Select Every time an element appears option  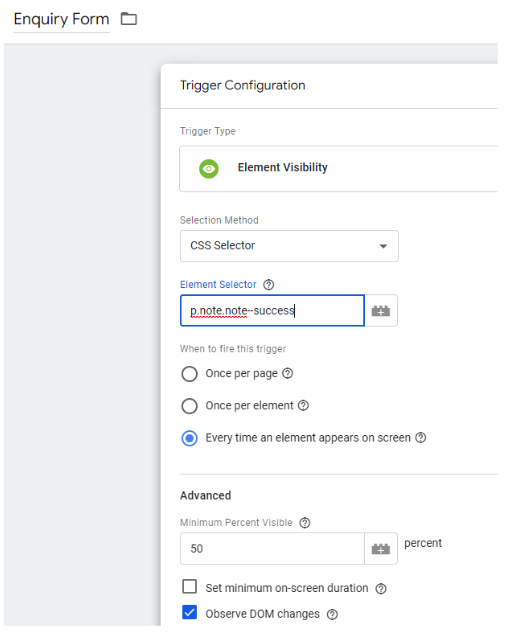[189, 438]
